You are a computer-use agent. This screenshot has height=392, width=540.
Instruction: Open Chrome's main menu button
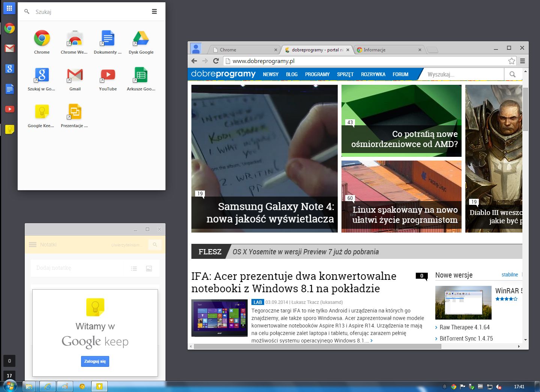522,61
